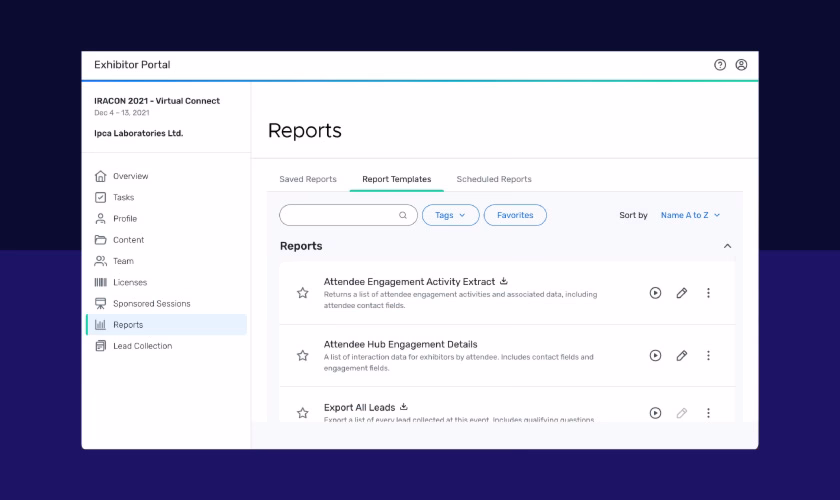Open the user account icon

[741, 65]
